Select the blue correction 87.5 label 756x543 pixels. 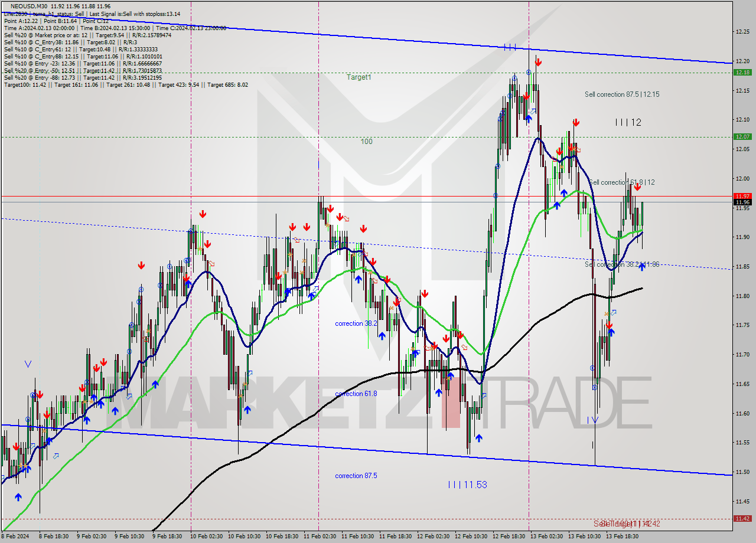(356, 476)
